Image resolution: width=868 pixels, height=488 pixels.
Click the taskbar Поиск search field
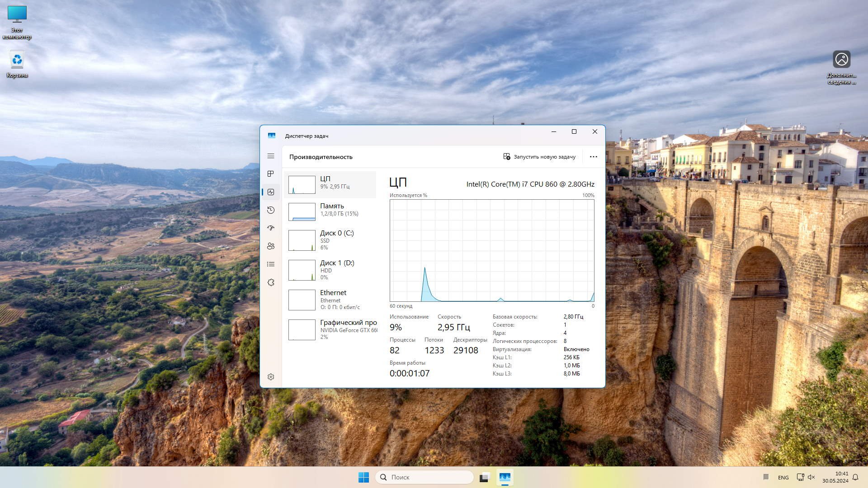click(425, 477)
